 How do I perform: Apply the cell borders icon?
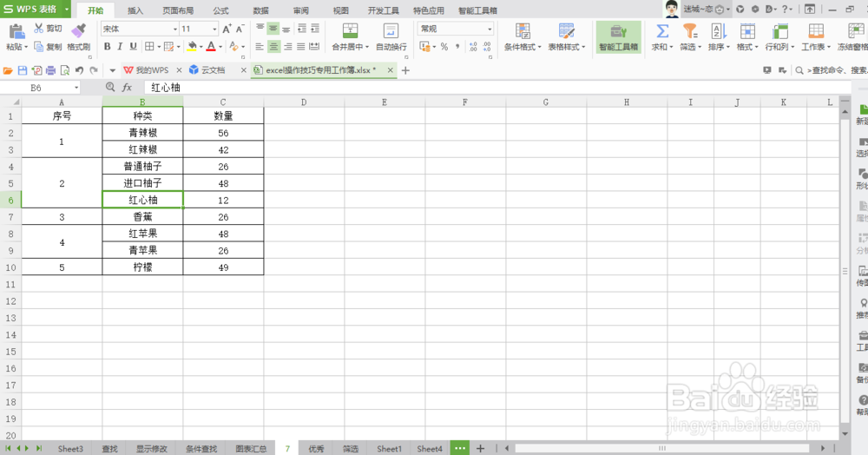click(149, 47)
